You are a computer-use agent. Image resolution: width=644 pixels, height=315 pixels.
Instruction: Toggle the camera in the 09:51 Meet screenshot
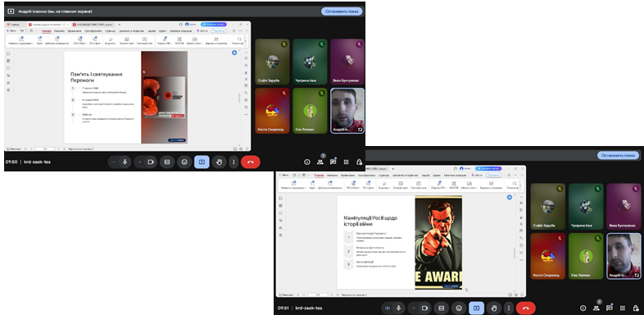click(x=425, y=308)
